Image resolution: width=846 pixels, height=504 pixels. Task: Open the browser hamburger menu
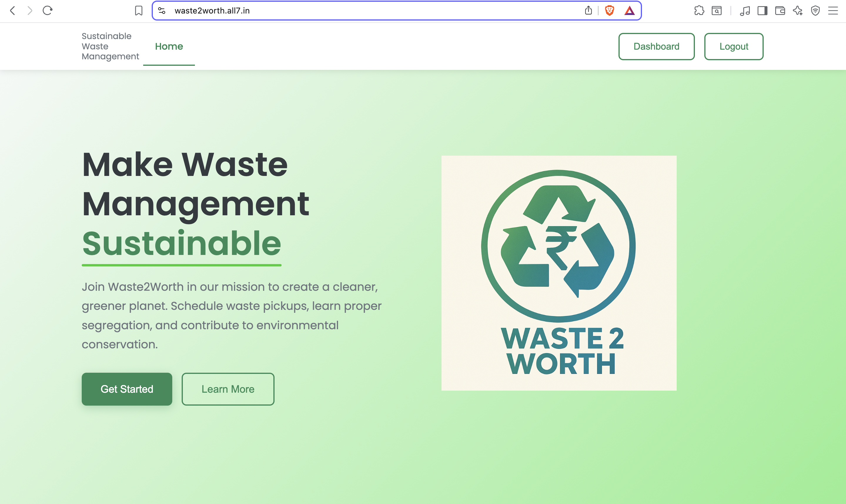point(833,11)
